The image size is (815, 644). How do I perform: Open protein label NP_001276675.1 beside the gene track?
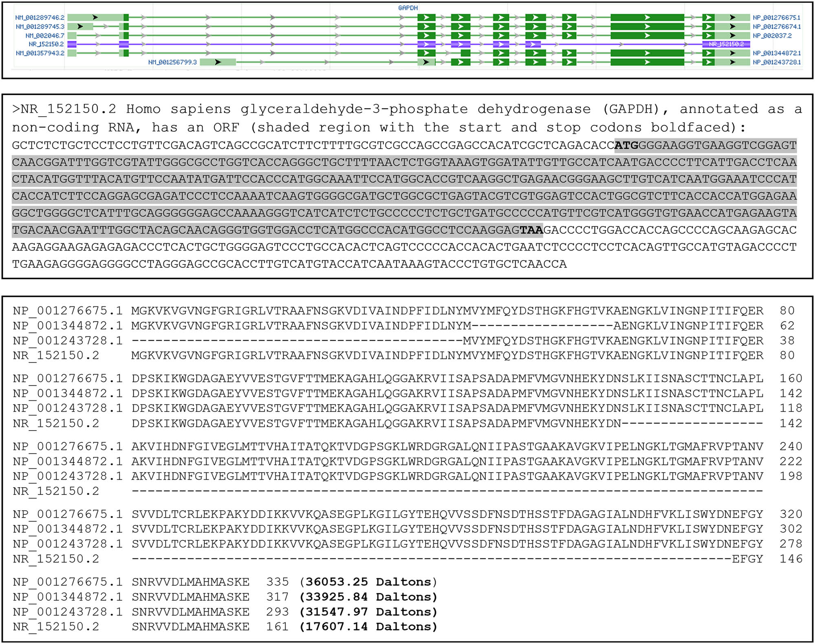[777, 18]
